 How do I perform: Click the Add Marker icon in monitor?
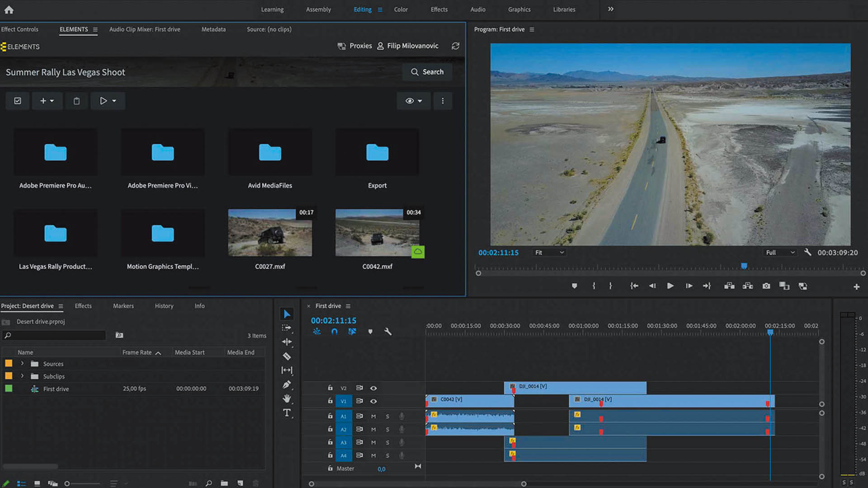pos(574,286)
